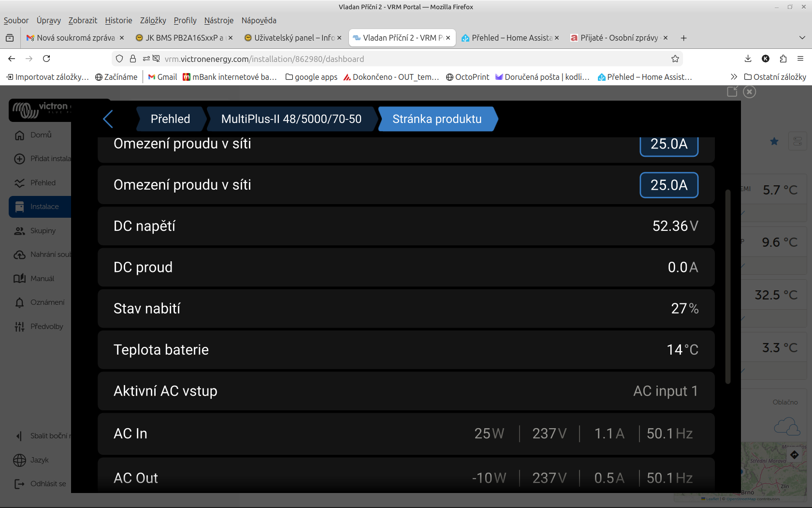Open Předvolby in the VRM sidebar
Image resolution: width=812 pixels, height=508 pixels.
coord(38,327)
